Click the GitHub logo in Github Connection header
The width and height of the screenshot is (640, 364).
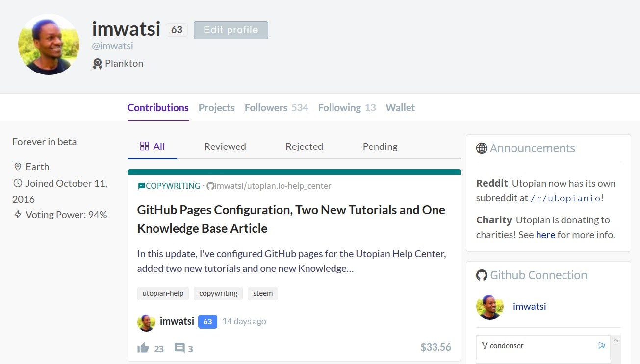coord(482,275)
